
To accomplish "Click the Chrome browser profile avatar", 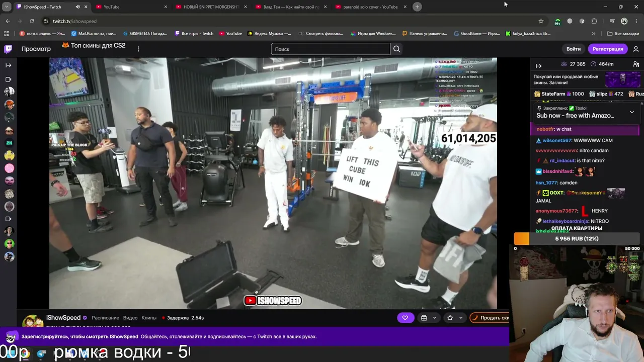I will click(624, 21).
